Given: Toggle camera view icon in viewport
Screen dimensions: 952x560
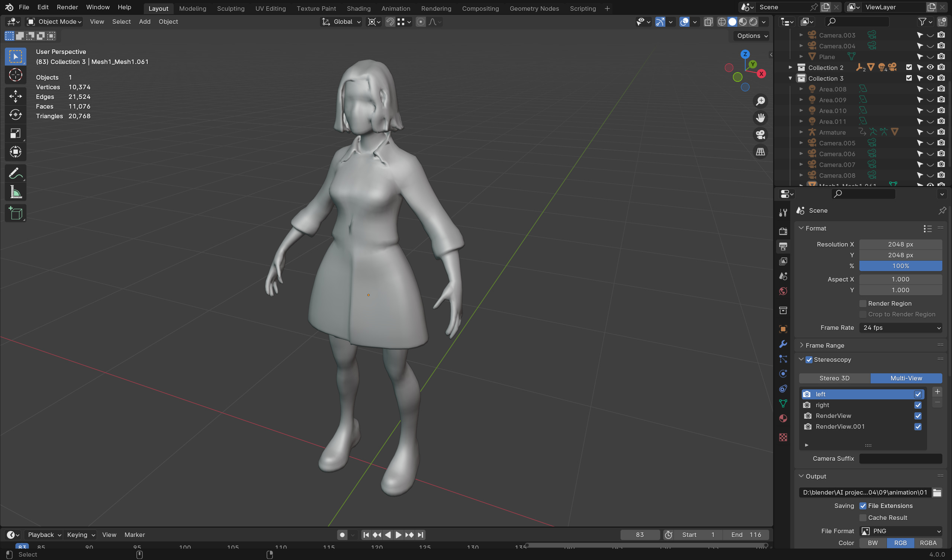Looking at the screenshot, I should click(760, 135).
